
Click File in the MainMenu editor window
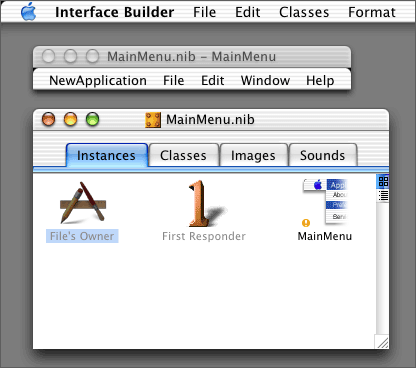tap(173, 81)
